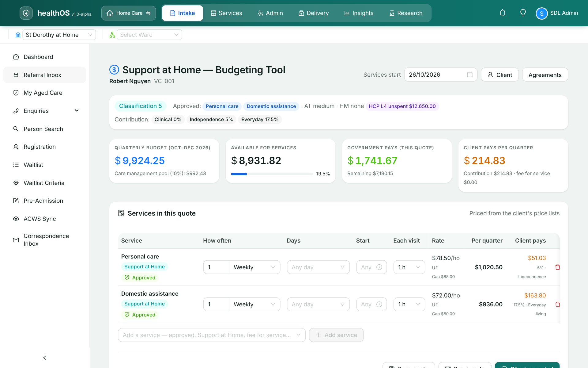Screen dimensions: 588x368
Task: Click the Client button
Action: pyautogui.click(x=500, y=75)
